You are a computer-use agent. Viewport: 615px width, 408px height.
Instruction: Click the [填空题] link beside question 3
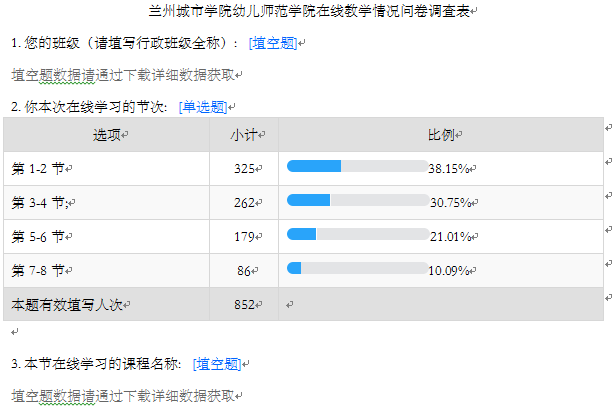pyautogui.click(x=217, y=364)
